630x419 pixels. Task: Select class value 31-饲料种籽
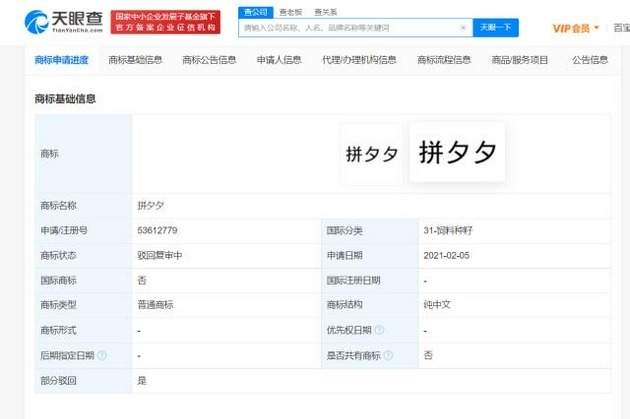pos(448,231)
